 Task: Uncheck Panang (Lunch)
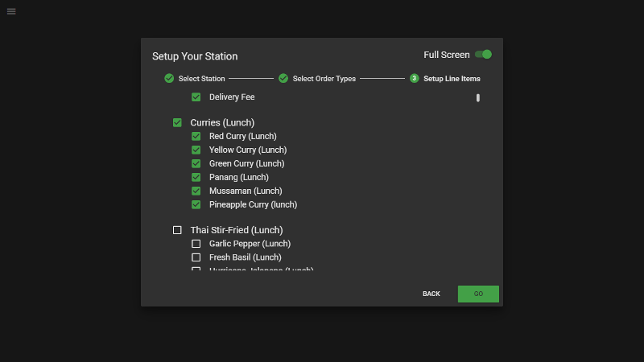[196, 177]
